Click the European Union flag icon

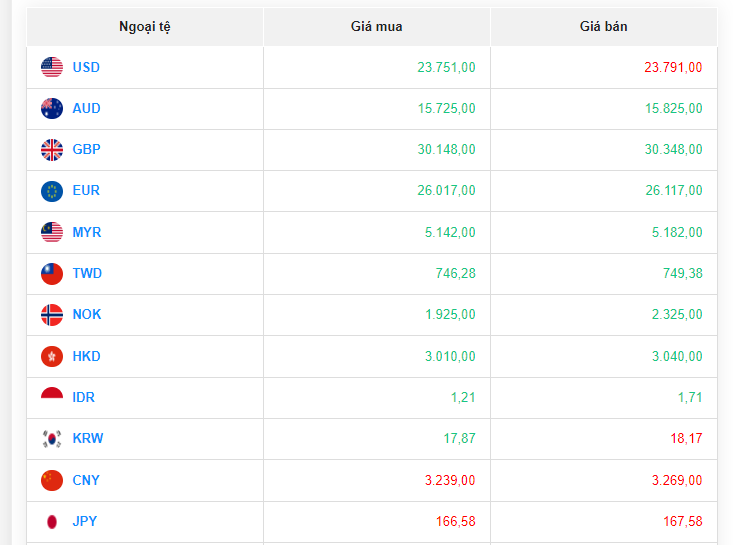52,191
